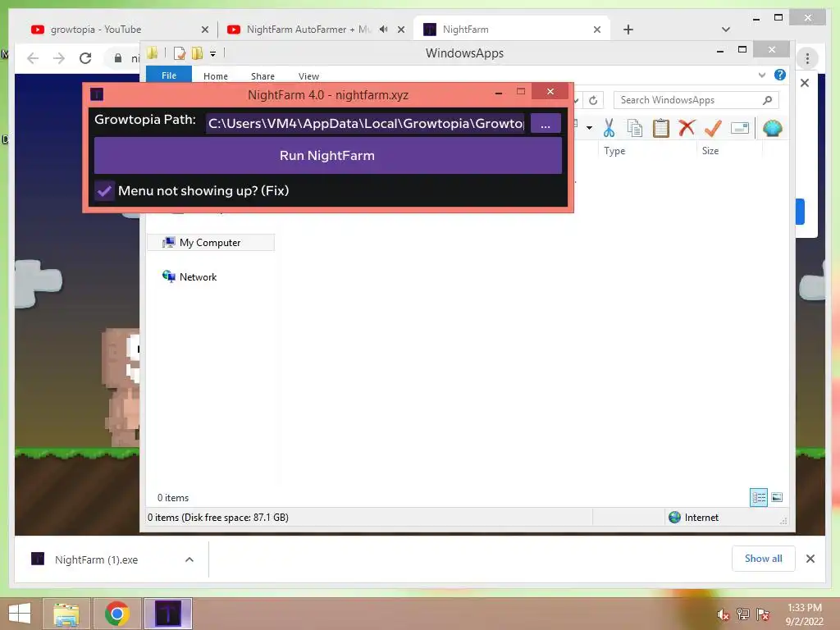Open the Chrome tab search dropdown arrow
The height and width of the screenshot is (630, 840).
[726, 30]
